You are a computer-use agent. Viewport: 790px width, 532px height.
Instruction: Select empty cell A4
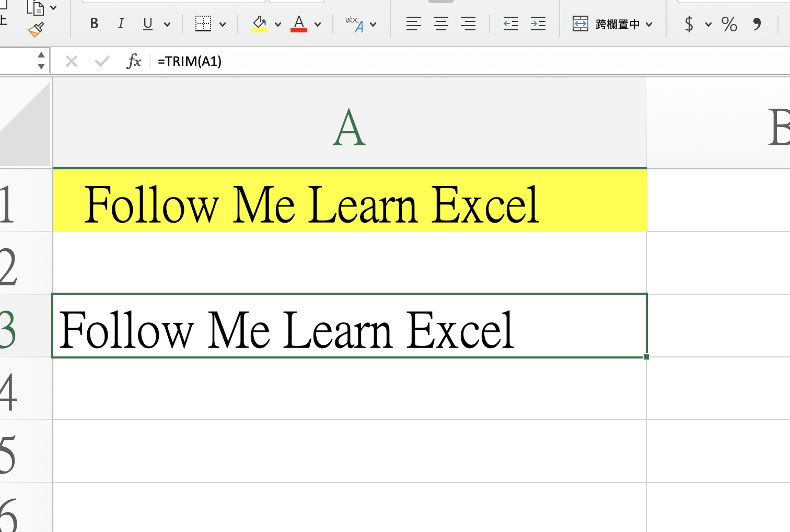point(350,388)
